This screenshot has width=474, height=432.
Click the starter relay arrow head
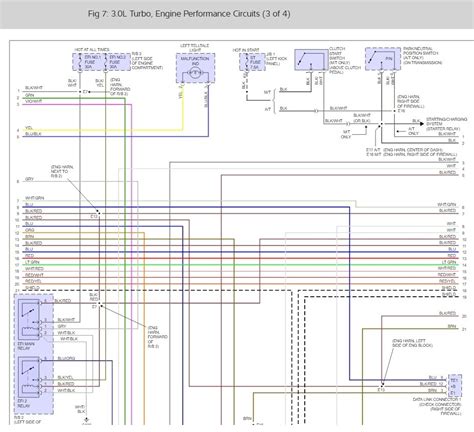pyautogui.click(x=422, y=124)
